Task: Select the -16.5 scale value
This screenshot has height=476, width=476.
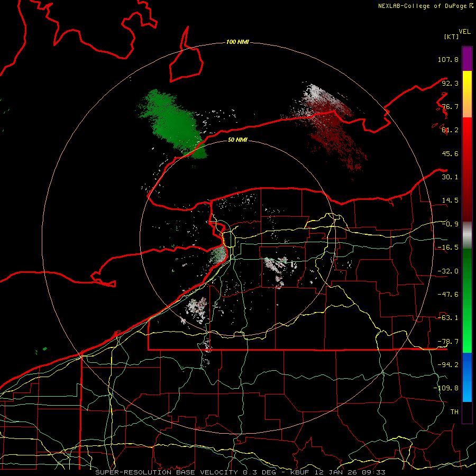Action: coord(448,248)
